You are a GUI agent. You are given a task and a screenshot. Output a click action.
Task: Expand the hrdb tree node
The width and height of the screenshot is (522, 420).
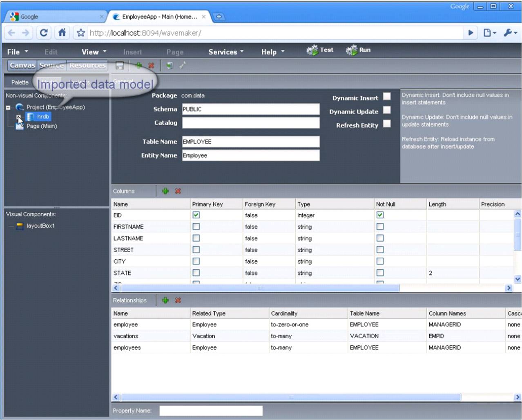pos(19,117)
